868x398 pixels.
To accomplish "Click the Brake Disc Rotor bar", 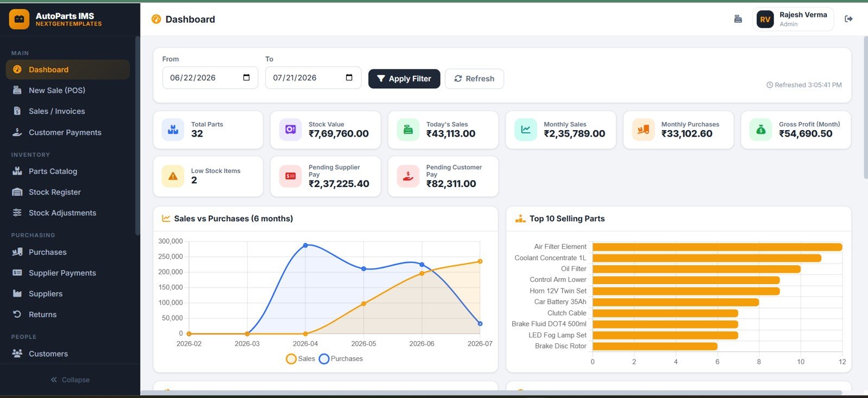I will (x=655, y=346).
